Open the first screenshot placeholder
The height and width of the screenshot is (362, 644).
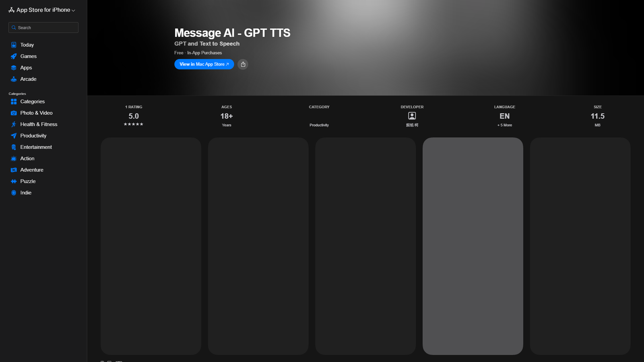pyautogui.click(x=151, y=246)
